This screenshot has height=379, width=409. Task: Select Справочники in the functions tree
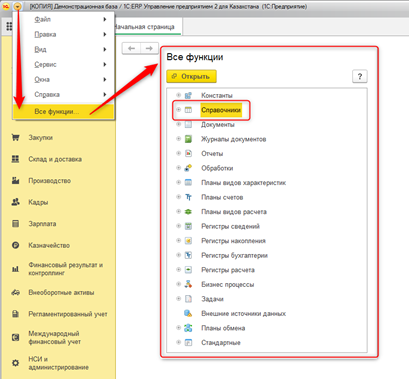coord(221,110)
